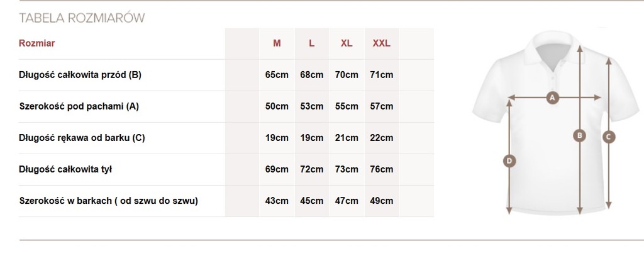644x275 pixels.
Task: Click the circular B marker on shirt
Action: pos(579,135)
